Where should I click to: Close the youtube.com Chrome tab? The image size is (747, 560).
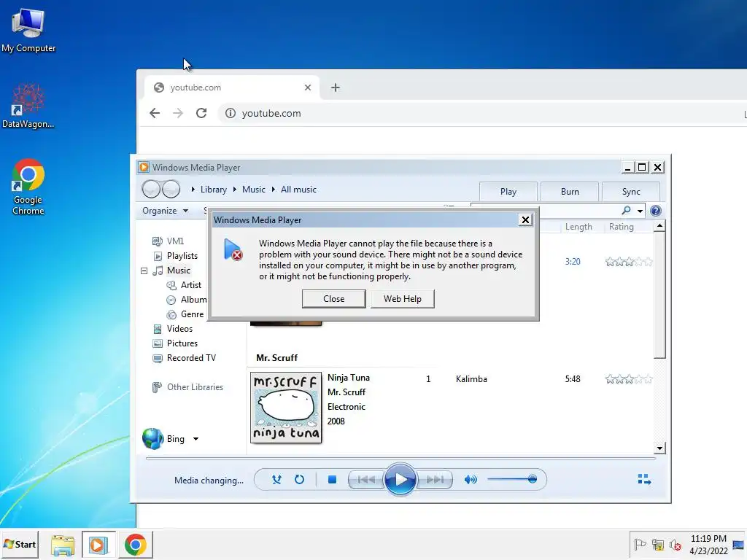pyautogui.click(x=308, y=87)
